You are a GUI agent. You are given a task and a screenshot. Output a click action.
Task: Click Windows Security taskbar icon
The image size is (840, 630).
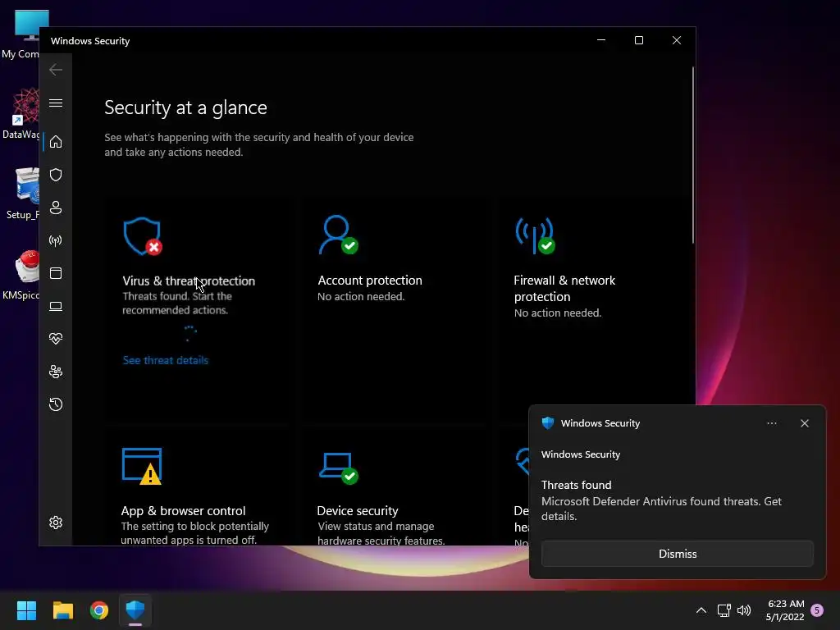click(135, 610)
